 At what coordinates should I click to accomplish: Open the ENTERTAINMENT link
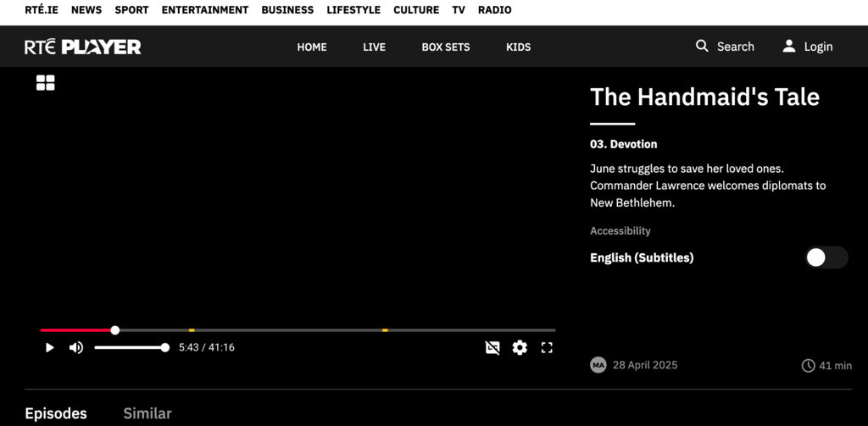point(205,10)
